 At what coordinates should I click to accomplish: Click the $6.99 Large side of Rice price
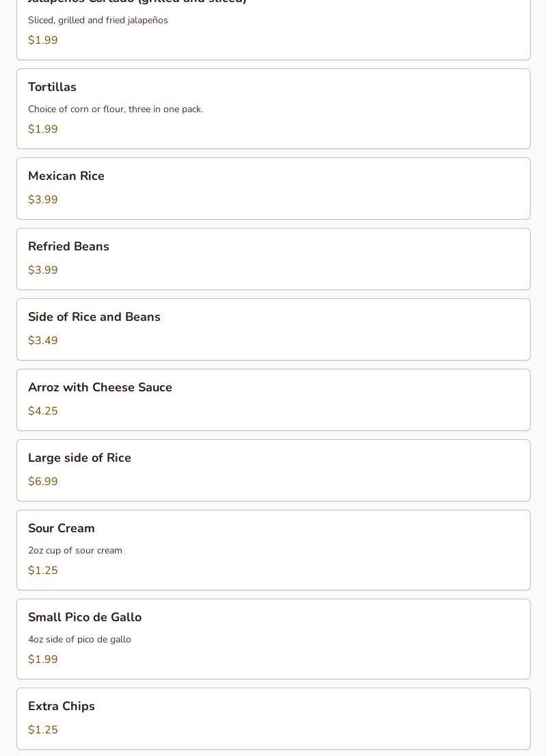43,481
